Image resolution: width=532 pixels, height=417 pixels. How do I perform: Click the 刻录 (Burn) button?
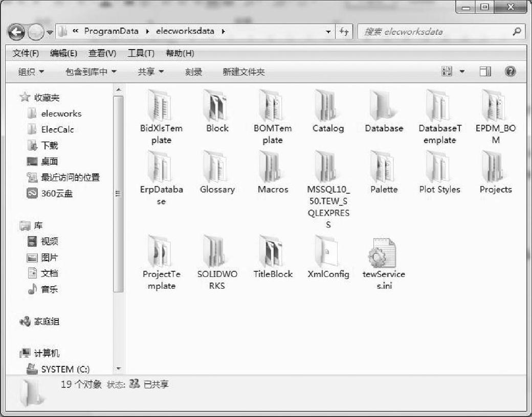coord(193,72)
